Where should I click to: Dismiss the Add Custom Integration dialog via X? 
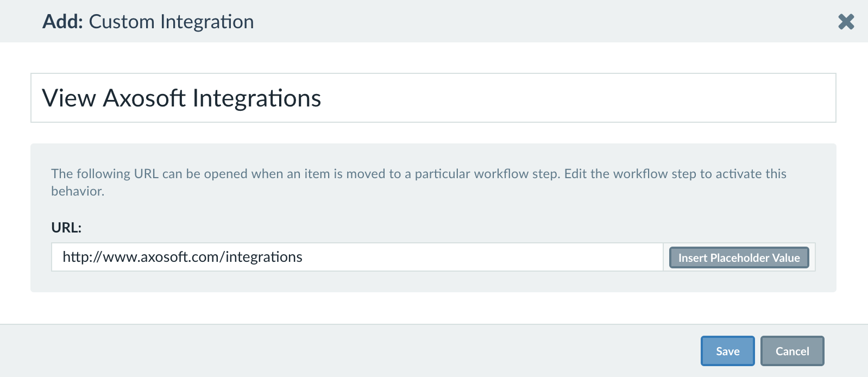846,22
